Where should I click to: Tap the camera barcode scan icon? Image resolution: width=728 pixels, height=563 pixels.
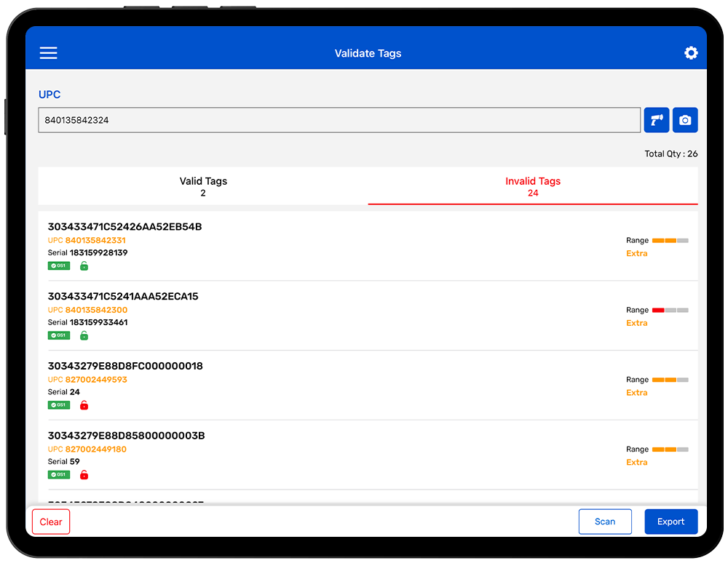[x=685, y=120]
